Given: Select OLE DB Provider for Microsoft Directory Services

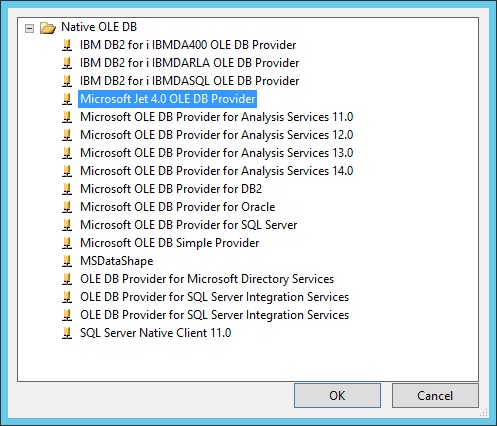Looking at the screenshot, I should [x=207, y=279].
